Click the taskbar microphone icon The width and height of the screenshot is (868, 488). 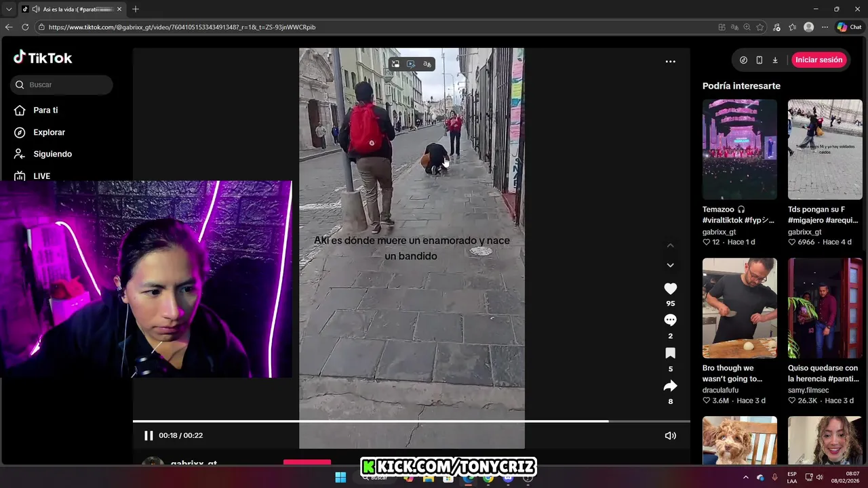pos(774,477)
